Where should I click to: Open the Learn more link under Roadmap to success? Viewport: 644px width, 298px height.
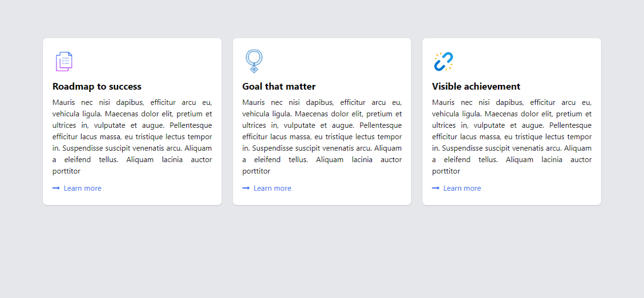tap(82, 188)
